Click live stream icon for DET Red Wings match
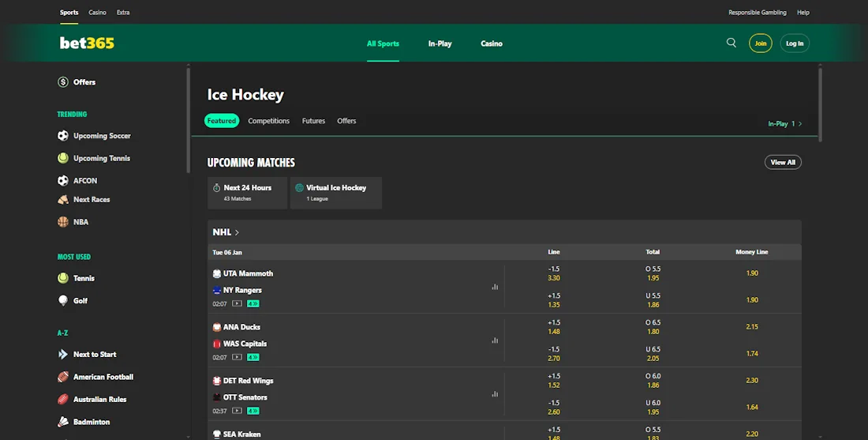This screenshot has height=440, width=868. [237, 411]
